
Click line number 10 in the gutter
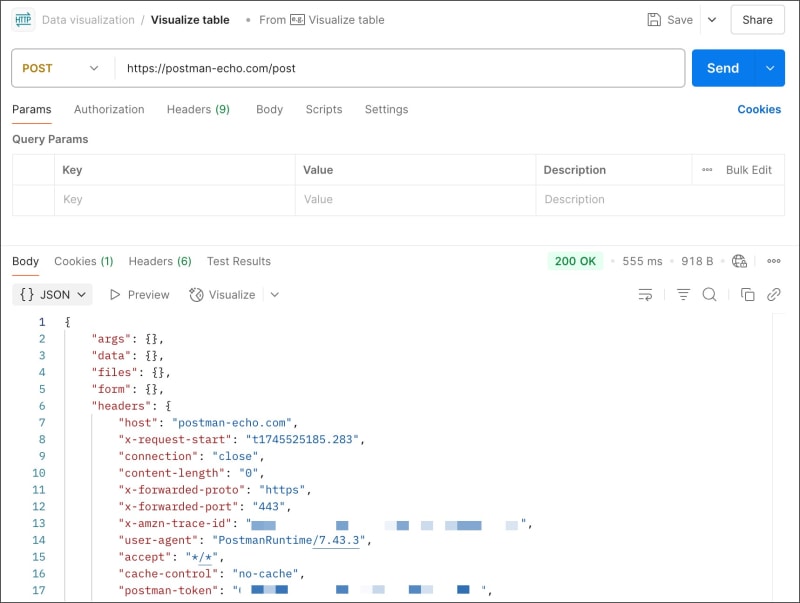(39, 473)
